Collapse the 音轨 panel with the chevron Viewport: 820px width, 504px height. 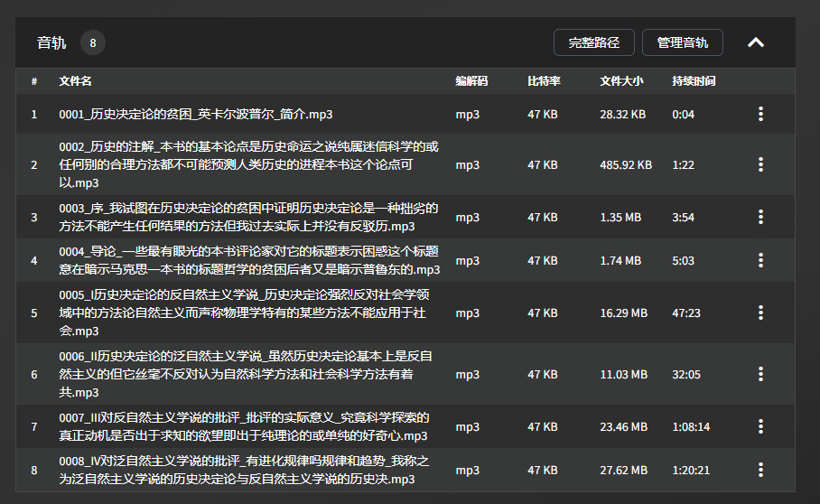tap(756, 42)
